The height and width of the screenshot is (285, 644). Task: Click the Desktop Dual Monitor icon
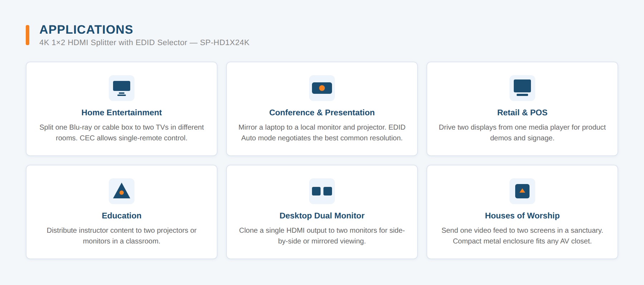[322, 191]
